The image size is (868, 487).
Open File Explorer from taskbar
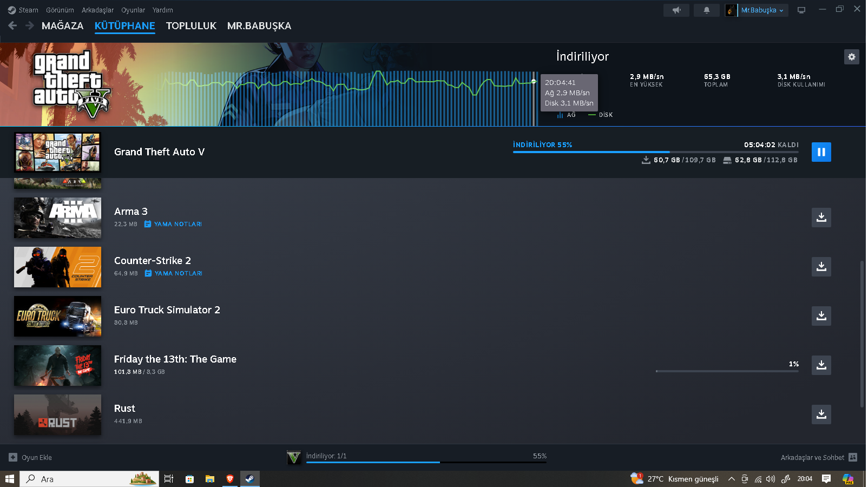[210, 479]
